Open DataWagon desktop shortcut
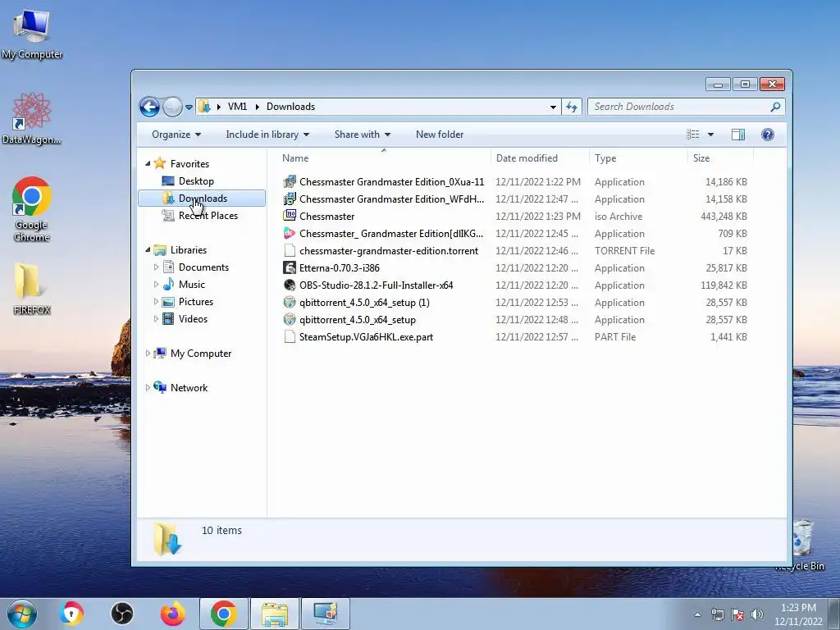840x630 pixels. click(x=32, y=119)
